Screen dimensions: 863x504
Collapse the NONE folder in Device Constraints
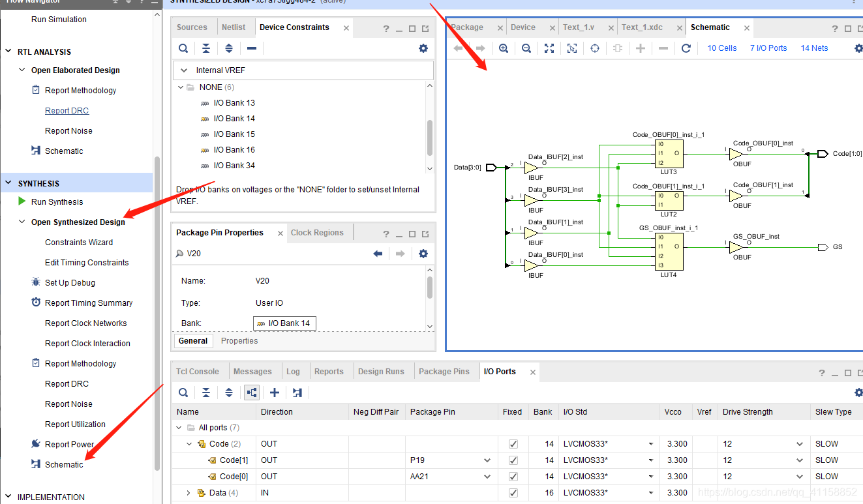[181, 87]
